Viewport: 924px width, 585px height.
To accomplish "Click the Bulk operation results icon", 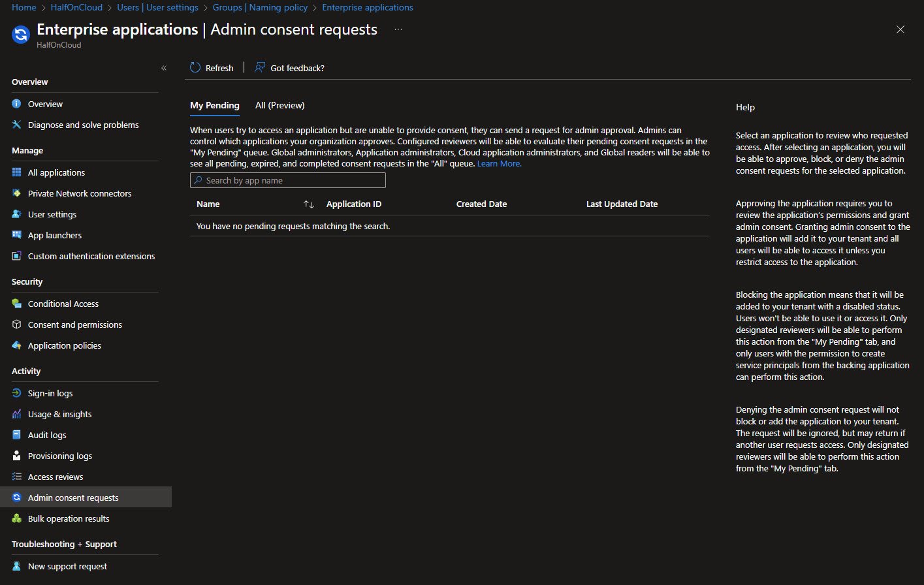I will (x=17, y=518).
